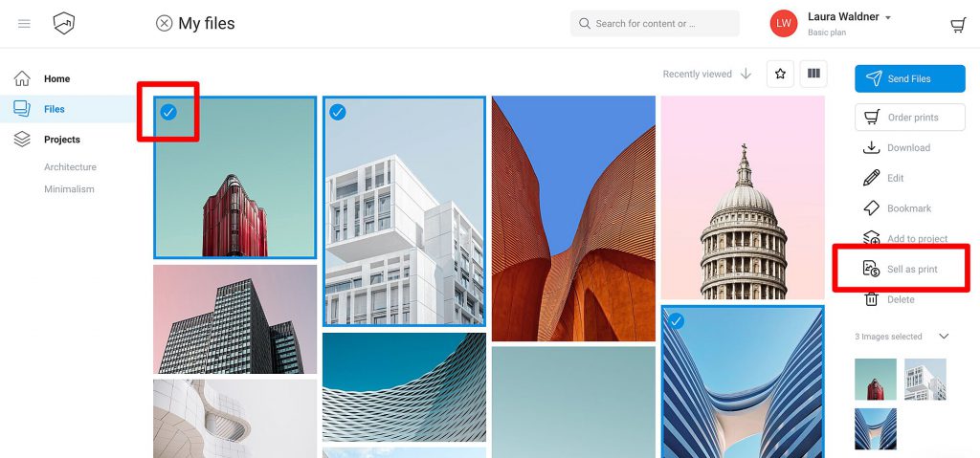The width and height of the screenshot is (980, 458).
Task: Open the dark tower on pink photo
Action: pos(235,319)
